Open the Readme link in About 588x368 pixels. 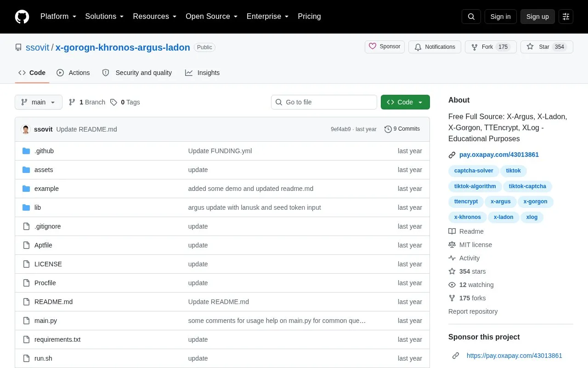click(466, 231)
